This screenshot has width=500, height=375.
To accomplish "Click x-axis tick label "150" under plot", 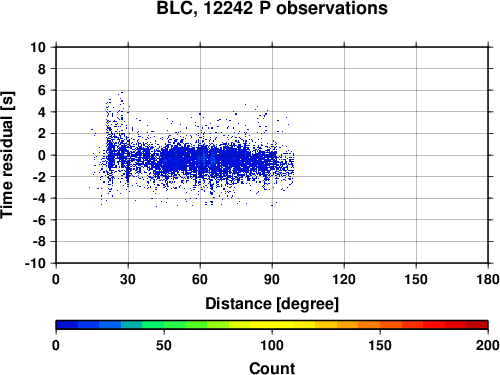I will click(x=416, y=279).
